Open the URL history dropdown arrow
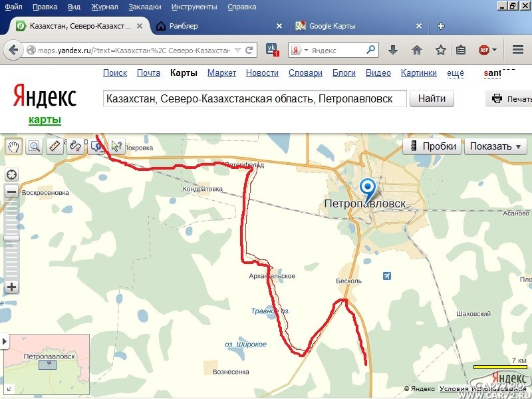The height and width of the screenshot is (399, 532). pos(238,51)
